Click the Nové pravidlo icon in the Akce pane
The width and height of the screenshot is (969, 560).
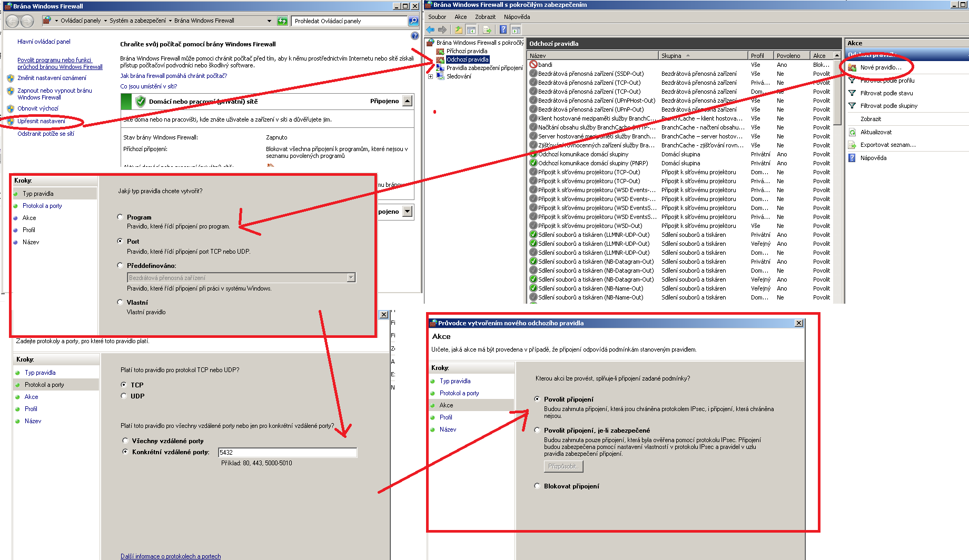pyautogui.click(x=852, y=67)
